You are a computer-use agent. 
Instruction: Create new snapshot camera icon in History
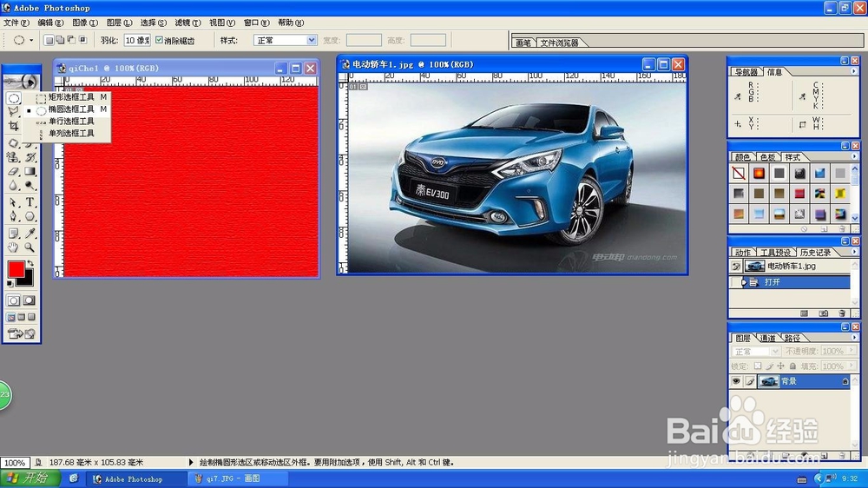[824, 313]
